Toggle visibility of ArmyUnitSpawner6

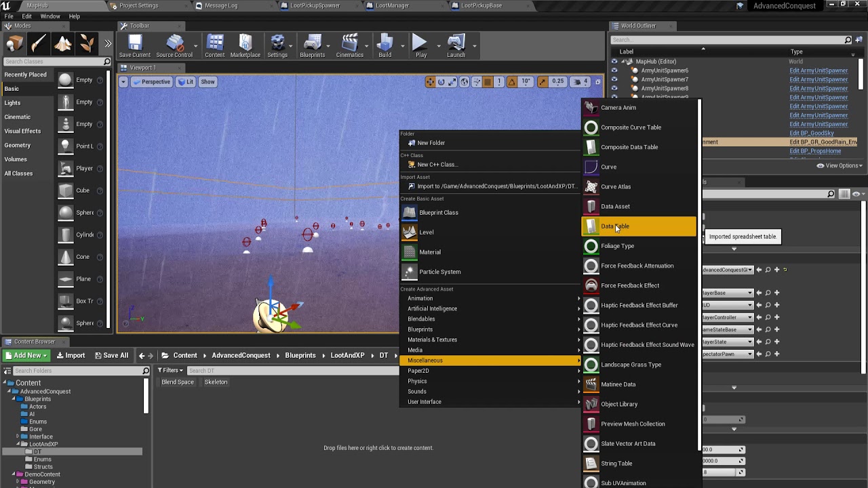614,70
